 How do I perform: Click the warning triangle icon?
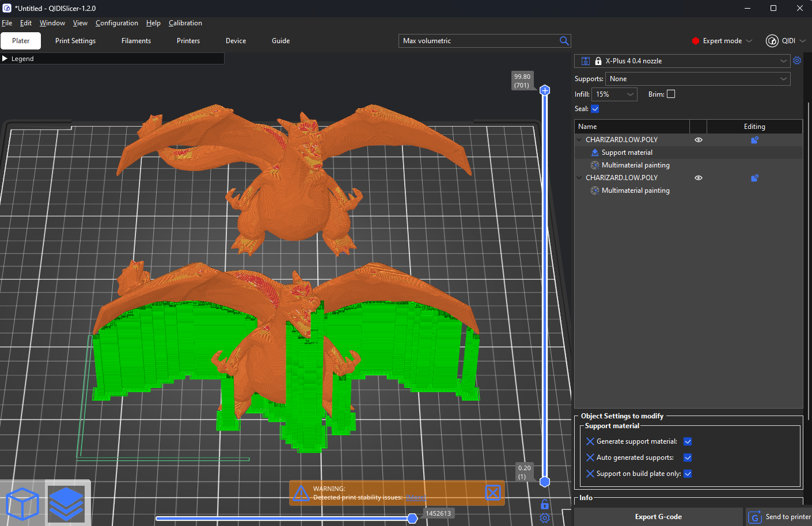[301, 493]
